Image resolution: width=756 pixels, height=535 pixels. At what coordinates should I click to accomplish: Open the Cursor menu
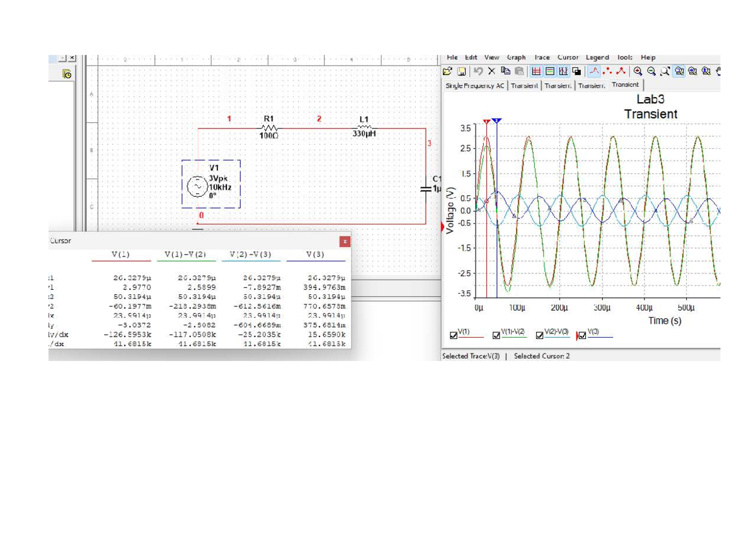(567, 57)
